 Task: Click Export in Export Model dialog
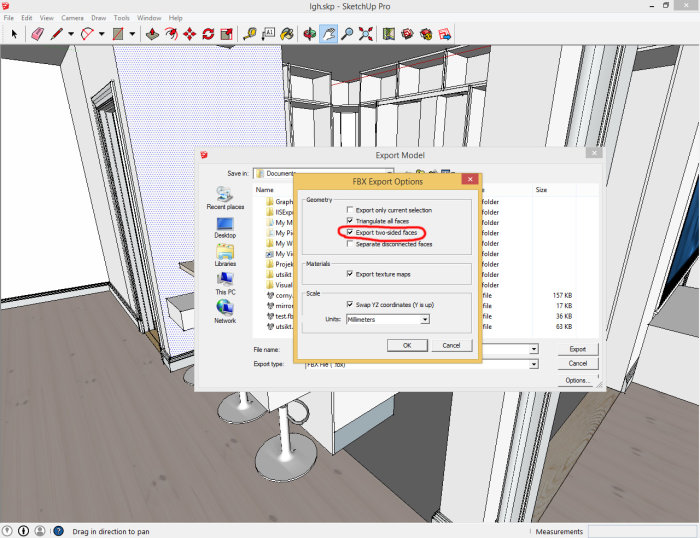578,349
